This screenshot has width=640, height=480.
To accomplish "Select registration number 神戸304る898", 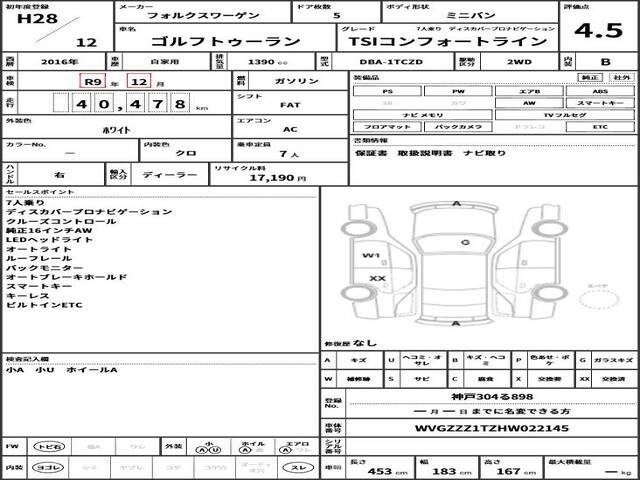I will click(x=492, y=397).
